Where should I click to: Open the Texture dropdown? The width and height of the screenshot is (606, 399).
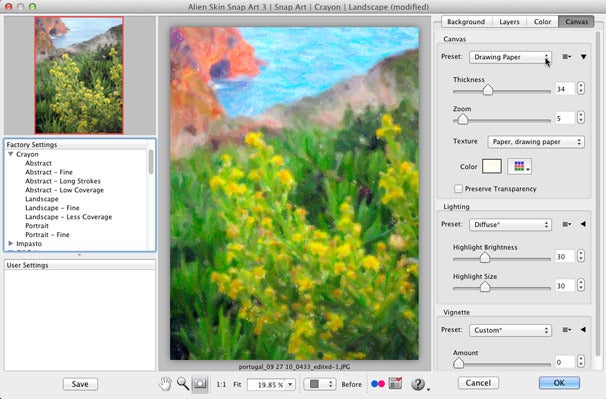(536, 142)
